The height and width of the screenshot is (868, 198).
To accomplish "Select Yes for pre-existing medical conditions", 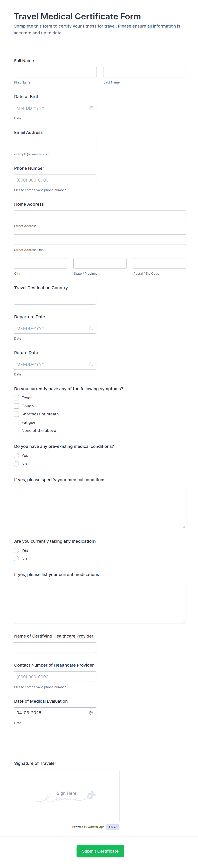I will [x=16, y=456].
